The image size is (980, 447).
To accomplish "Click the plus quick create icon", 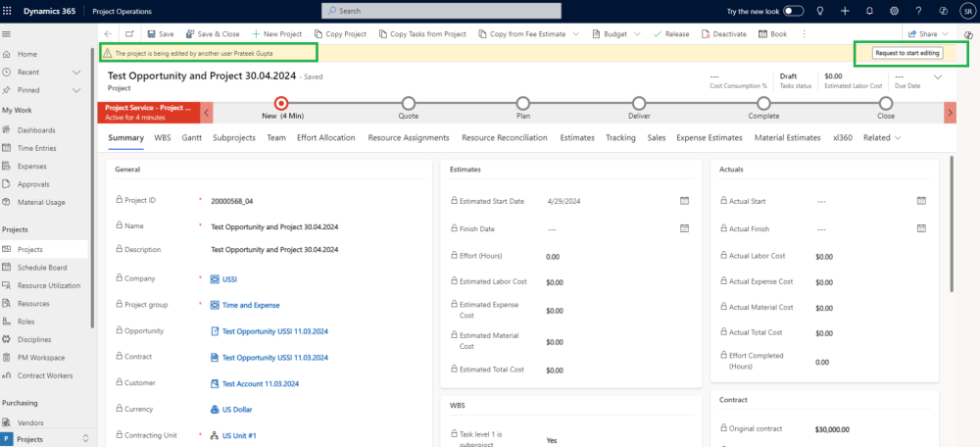I will point(845,11).
